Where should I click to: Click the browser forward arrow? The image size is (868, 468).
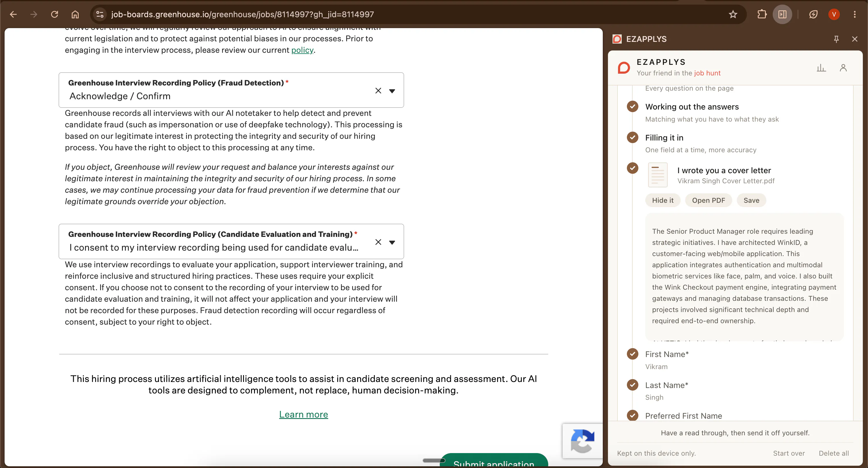[x=34, y=14]
